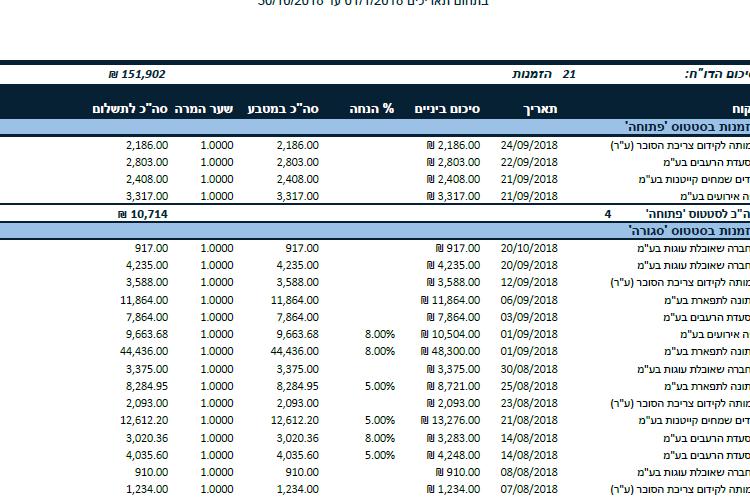Click the date 21/09/2018 in the 3,317.00 row
750x500 pixels.
coord(529,196)
